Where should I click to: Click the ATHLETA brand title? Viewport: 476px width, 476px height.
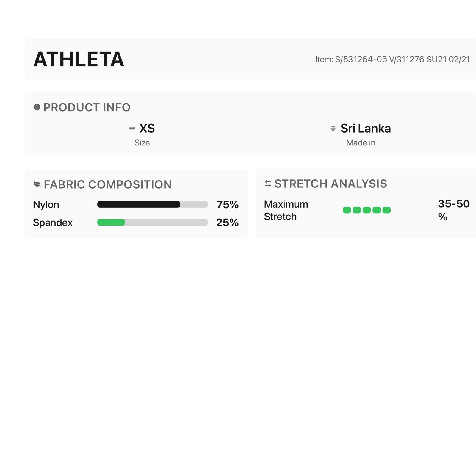(79, 59)
